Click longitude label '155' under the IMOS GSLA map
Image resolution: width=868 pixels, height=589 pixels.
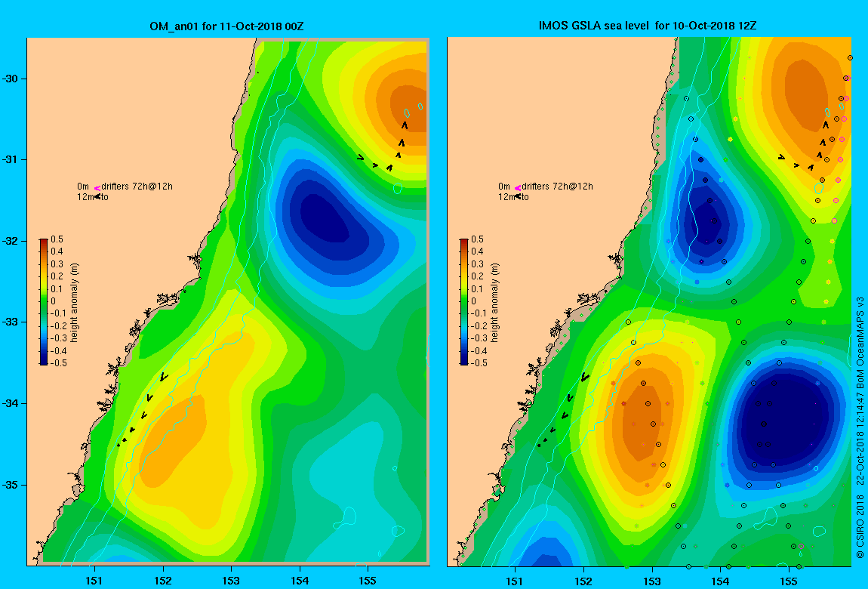(788, 581)
